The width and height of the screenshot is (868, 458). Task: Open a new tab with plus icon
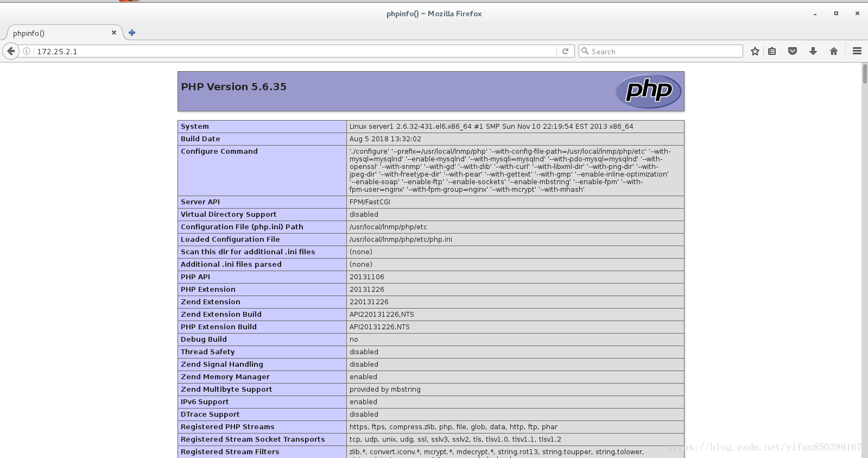[x=132, y=33]
